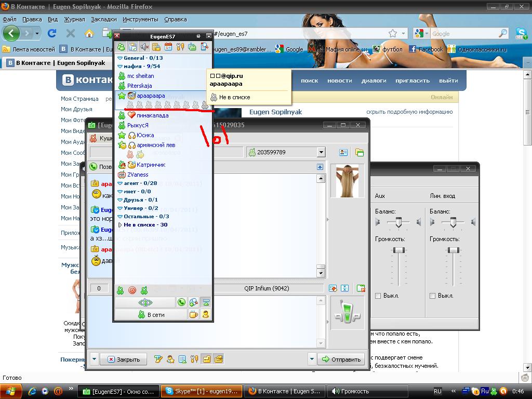Select contact Piterskaja
532x399 pixels.
(139, 86)
